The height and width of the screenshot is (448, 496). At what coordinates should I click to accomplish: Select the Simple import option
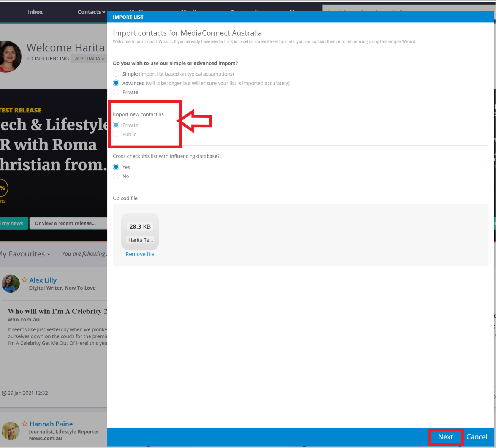116,74
